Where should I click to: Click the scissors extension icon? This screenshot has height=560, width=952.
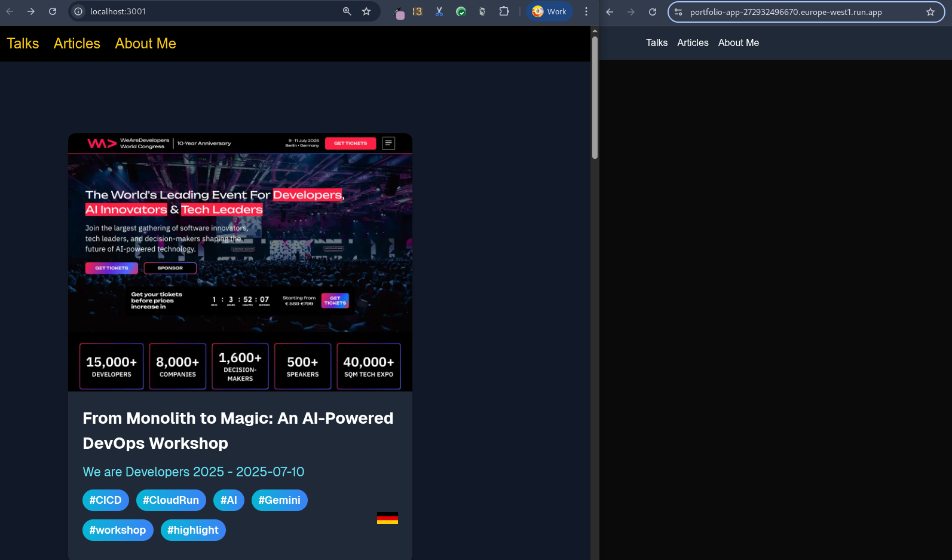click(439, 11)
